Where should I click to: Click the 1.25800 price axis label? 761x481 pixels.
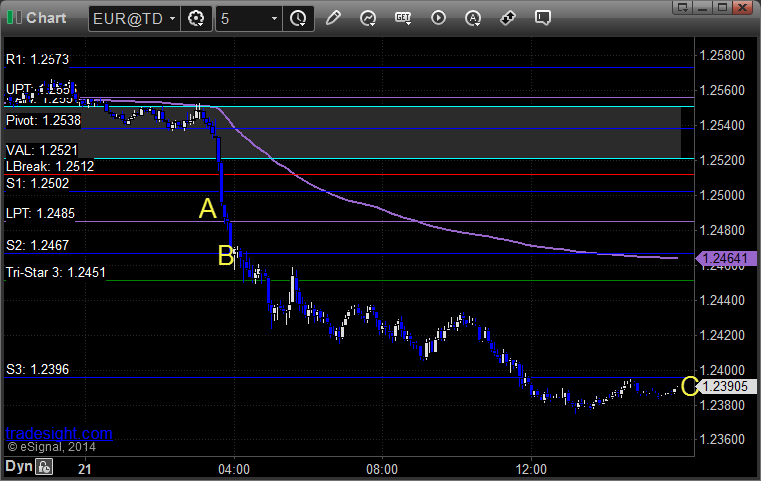coord(722,55)
